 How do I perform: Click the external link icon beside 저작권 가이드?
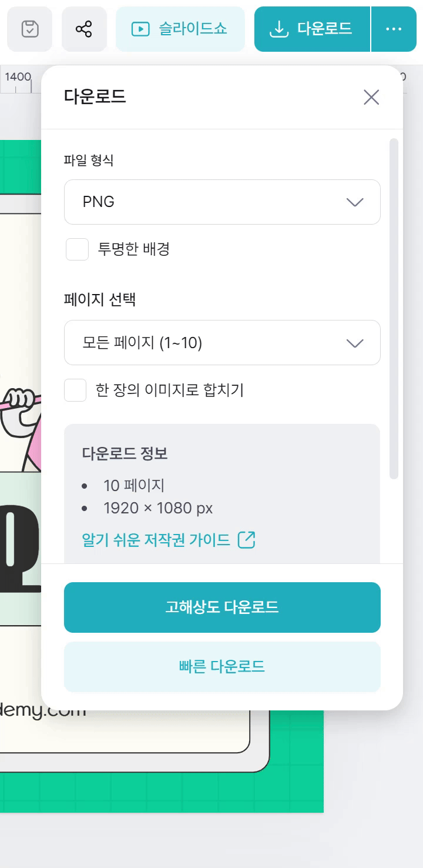click(x=246, y=540)
